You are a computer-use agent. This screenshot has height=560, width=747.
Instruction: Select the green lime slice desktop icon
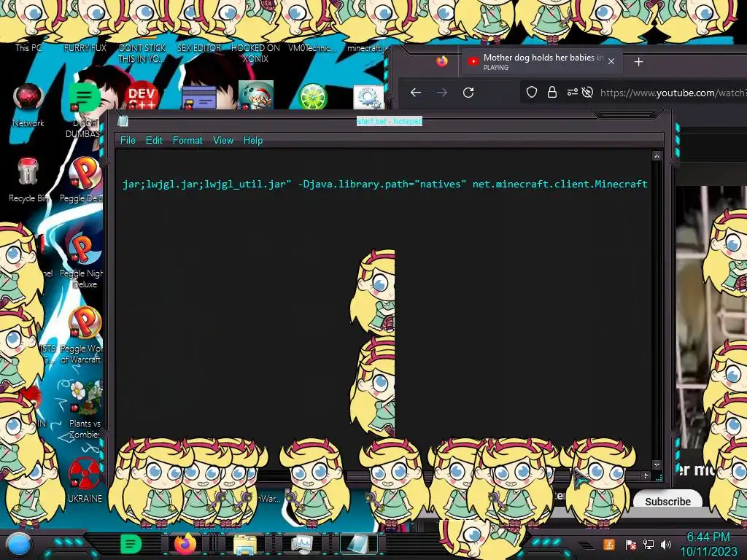[x=312, y=97]
